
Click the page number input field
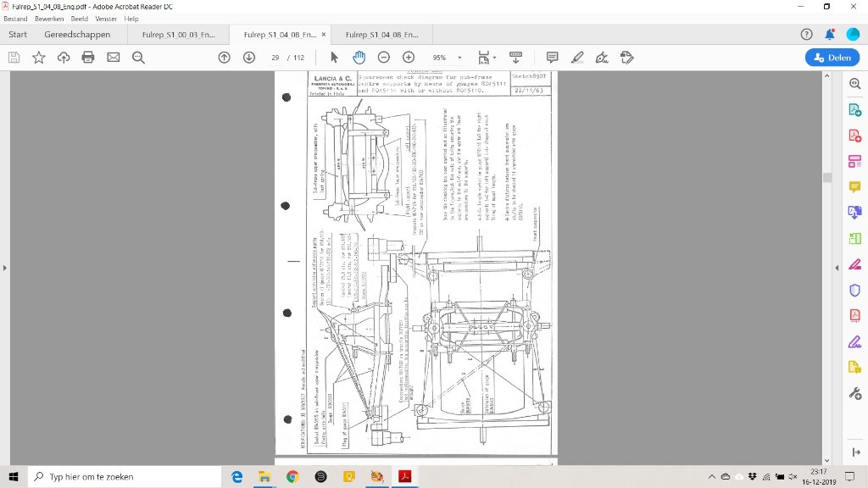[x=275, y=58]
